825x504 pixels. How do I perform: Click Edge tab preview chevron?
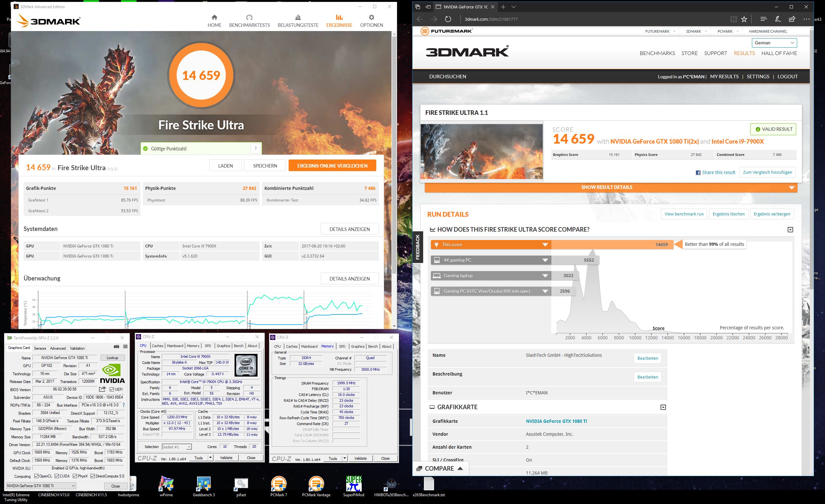[513, 7]
